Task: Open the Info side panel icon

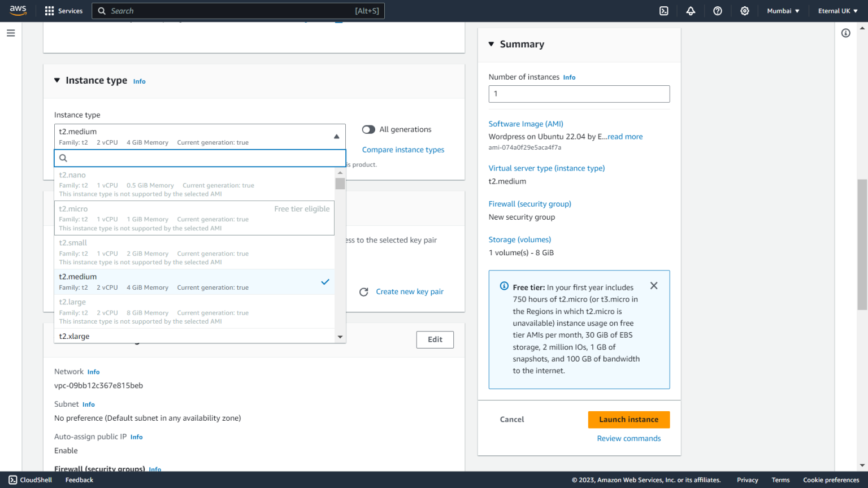Action: [845, 33]
